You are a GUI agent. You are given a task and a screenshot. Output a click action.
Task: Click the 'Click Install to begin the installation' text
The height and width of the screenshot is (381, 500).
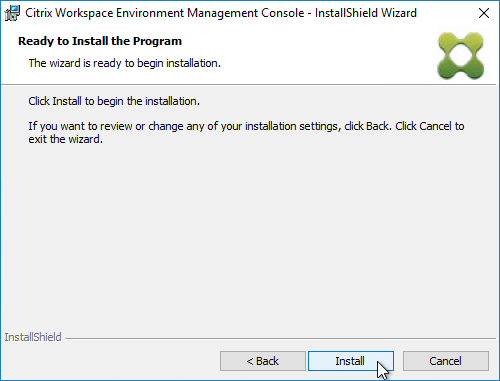click(x=114, y=101)
